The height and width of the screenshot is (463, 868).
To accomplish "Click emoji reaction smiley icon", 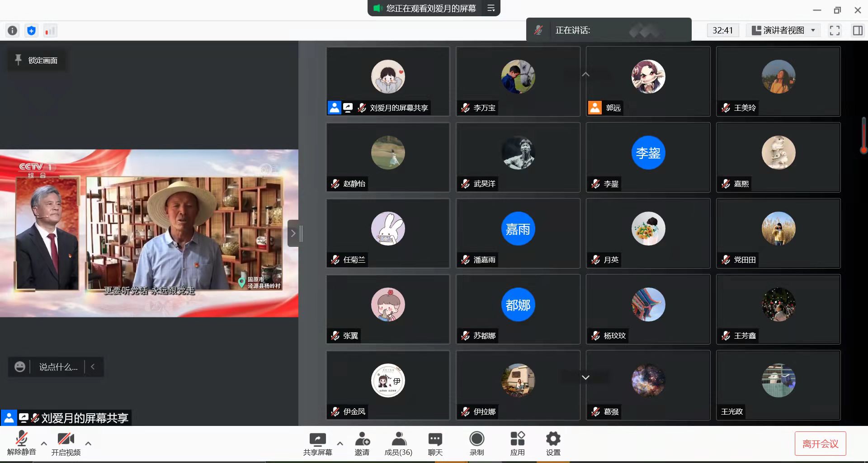I will pos(20,367).
